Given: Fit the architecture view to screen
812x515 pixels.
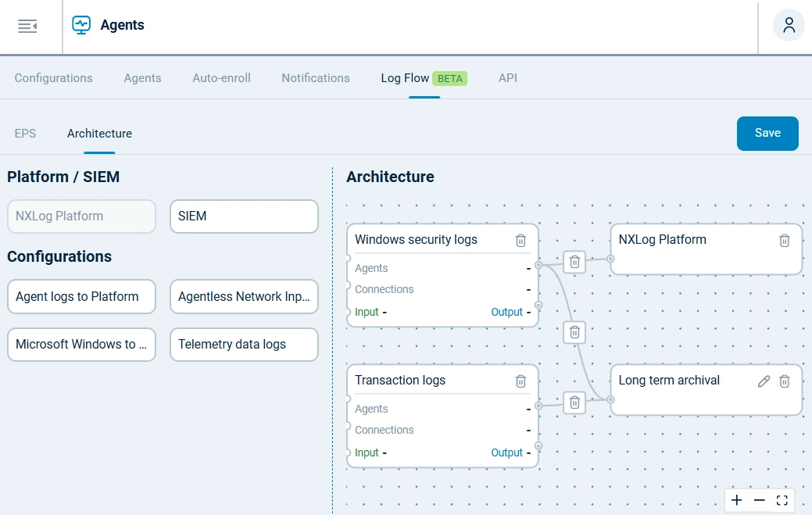Looking at the screenshot, I should (x=782, y=500).
